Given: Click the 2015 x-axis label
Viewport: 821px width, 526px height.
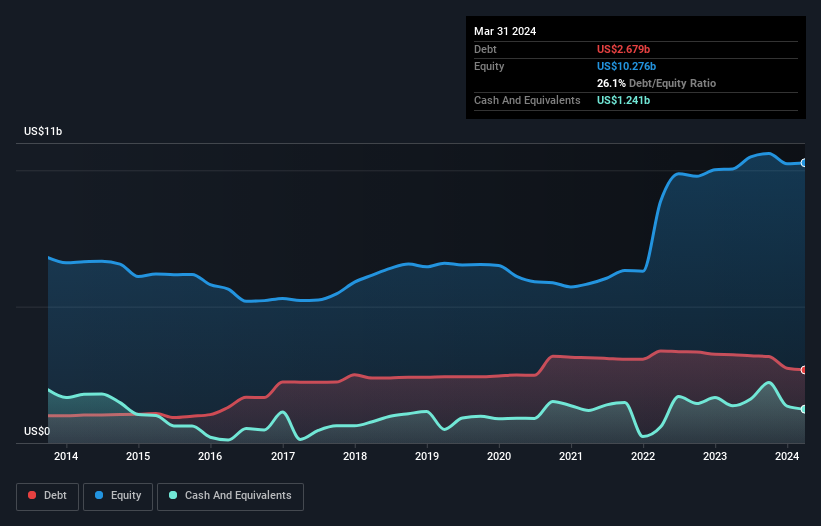Looking at the screenshot, I should [x=138, y=456].
